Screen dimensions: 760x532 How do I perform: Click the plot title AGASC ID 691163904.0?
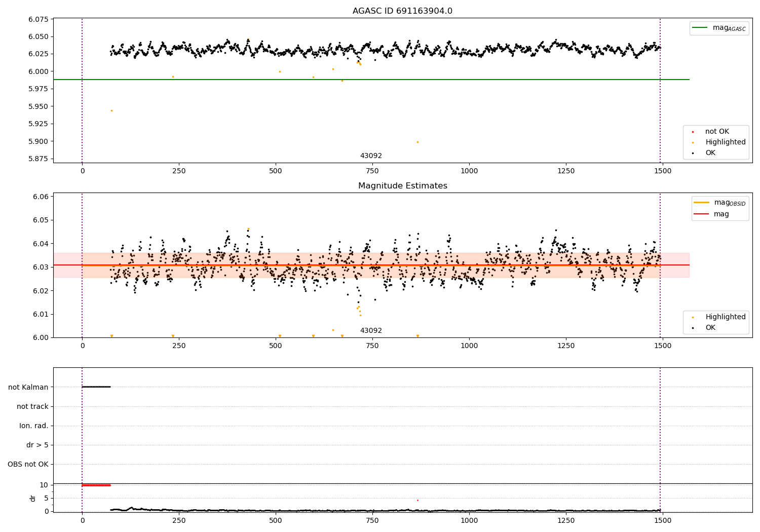[402, 11]
